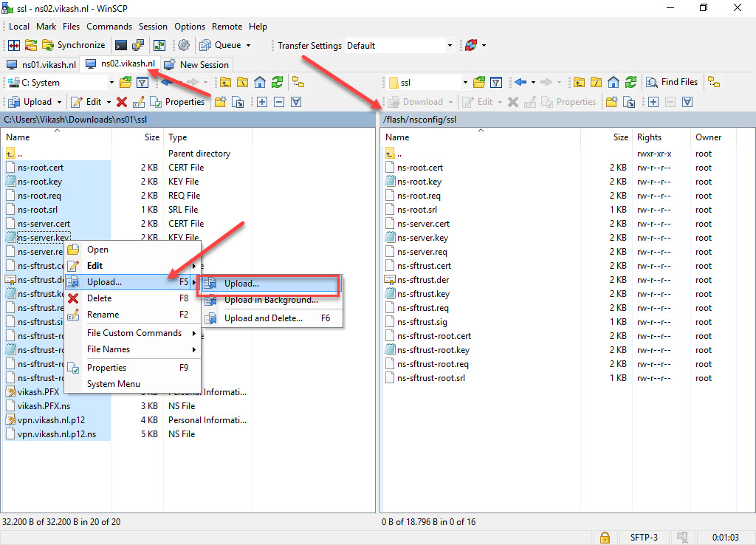Open the Options menu

click(x=190, y=27)
